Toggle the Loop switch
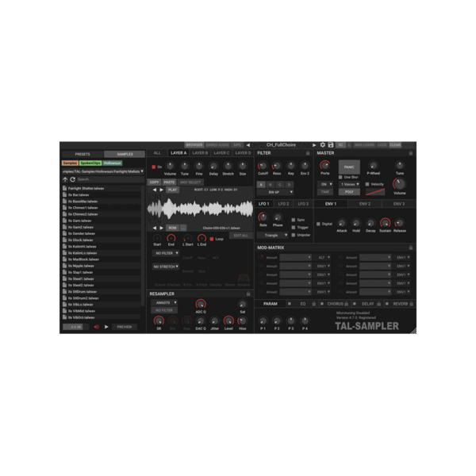 coord(212,239)
